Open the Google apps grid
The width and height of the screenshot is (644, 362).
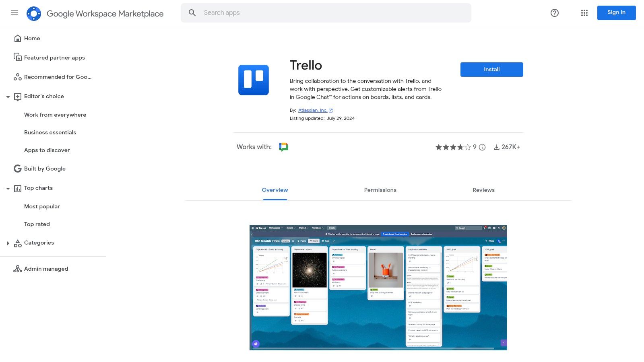coord(584,13)
